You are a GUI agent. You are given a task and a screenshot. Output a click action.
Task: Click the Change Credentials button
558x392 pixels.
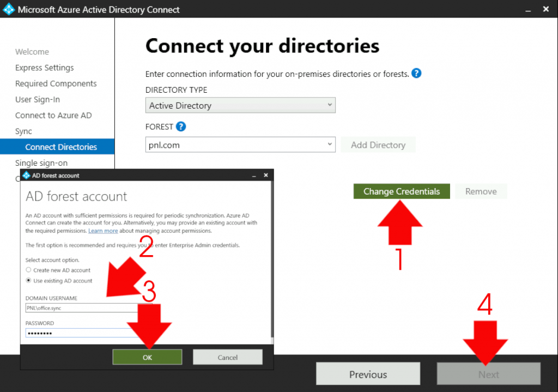point(402,191)
